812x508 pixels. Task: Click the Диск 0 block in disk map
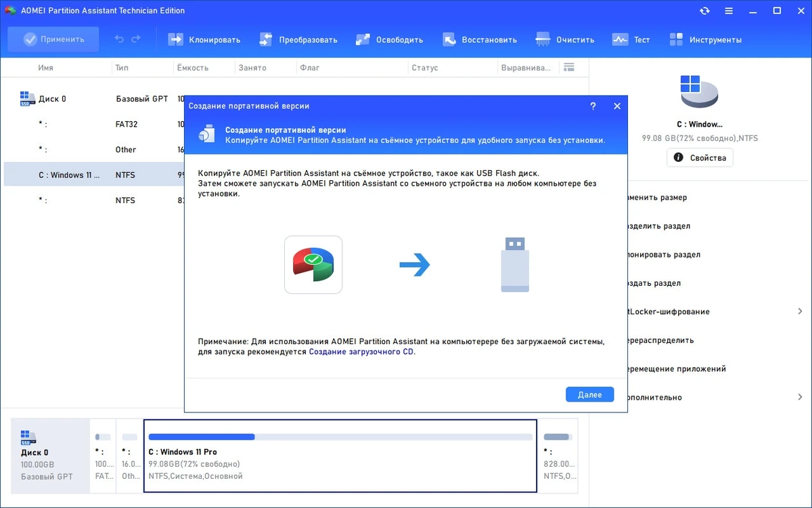50,456
